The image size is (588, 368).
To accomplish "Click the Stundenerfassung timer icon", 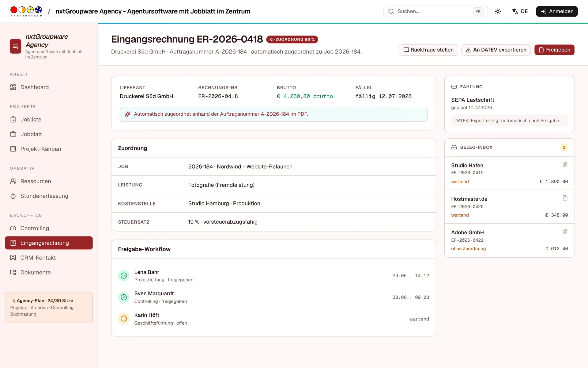I will (x=13, y=196).
